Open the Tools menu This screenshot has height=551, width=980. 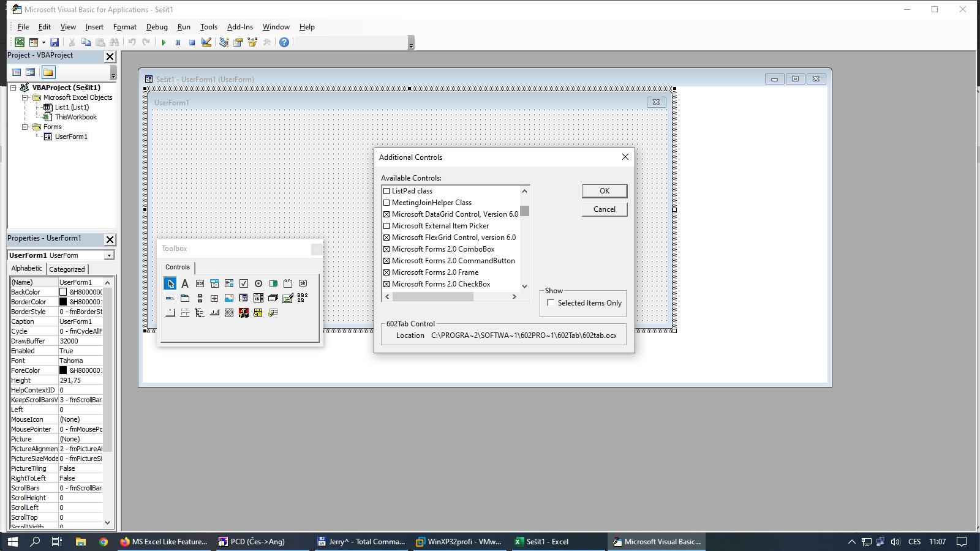pyautogui.click(x=208, y=27)
